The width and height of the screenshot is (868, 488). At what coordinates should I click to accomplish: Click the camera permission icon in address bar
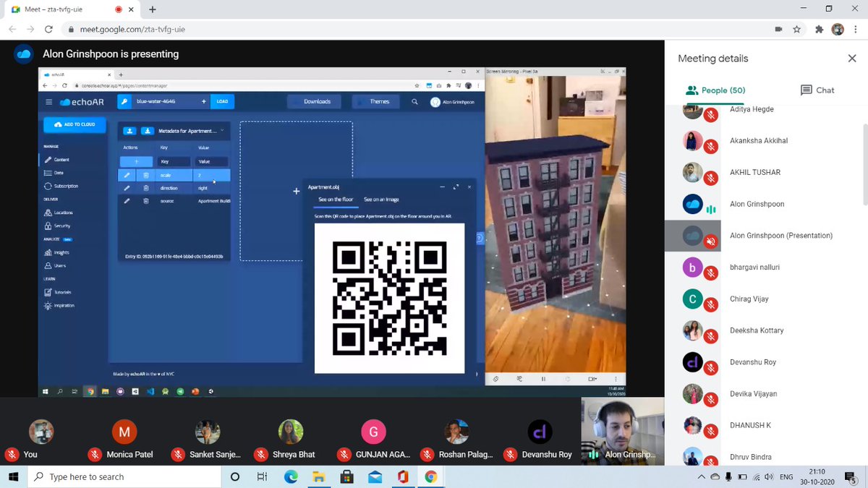[778, 30]
